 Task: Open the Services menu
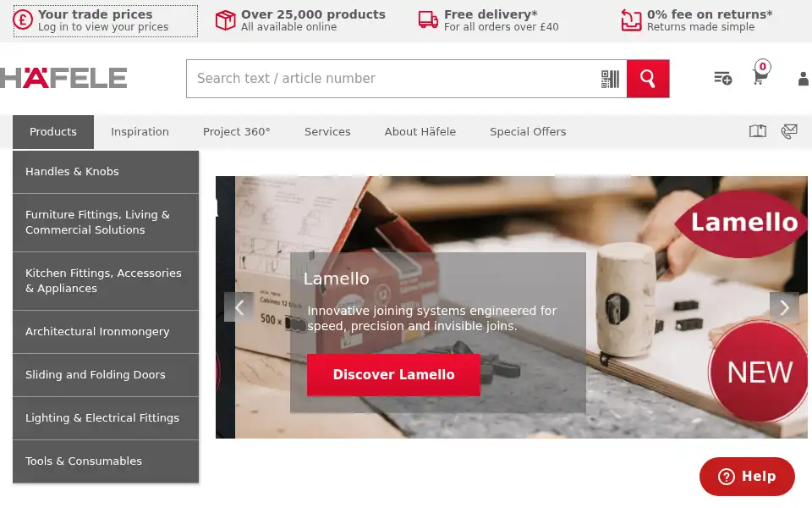[x=327, y=132]
